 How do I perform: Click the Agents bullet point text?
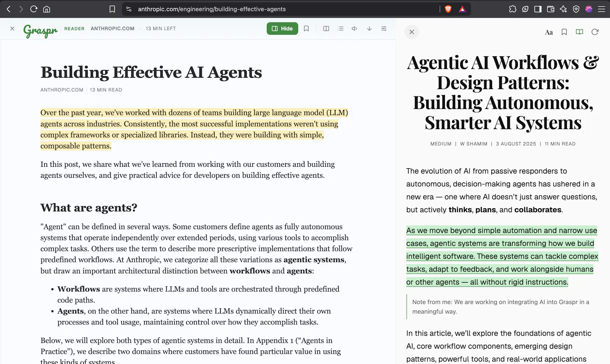pos(194,316)
